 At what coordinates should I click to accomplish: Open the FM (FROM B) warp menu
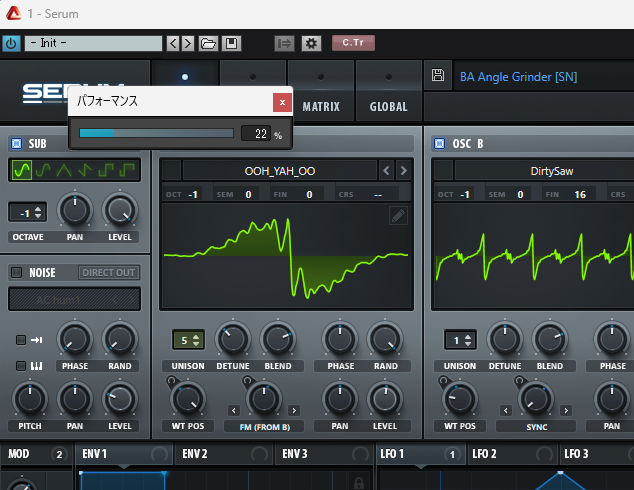pos(264,427)
